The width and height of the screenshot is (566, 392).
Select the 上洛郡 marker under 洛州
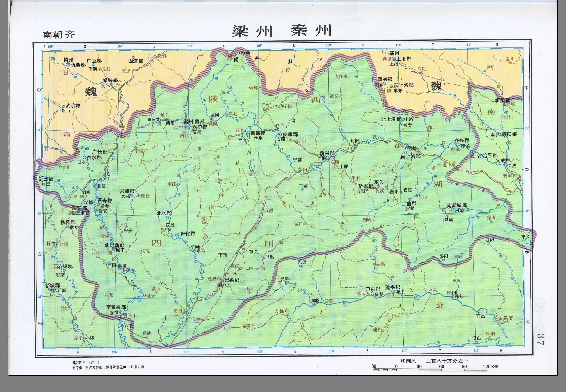coord(394,59)
